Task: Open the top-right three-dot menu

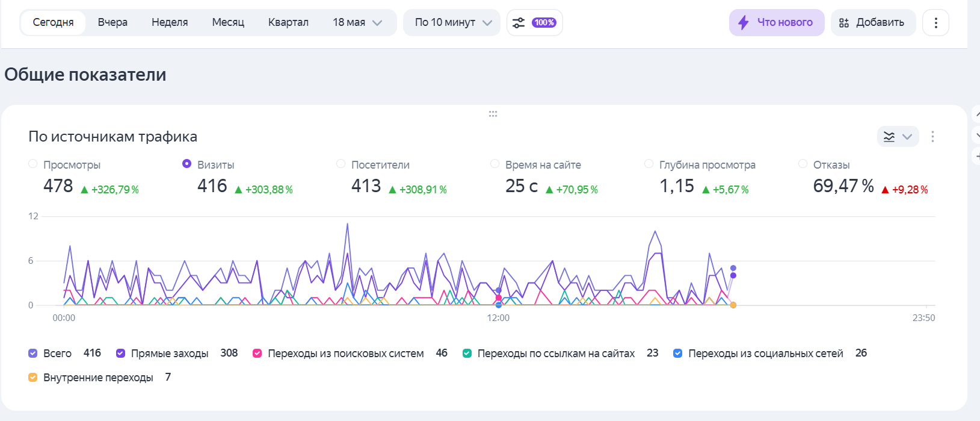Action: [935, 23]
